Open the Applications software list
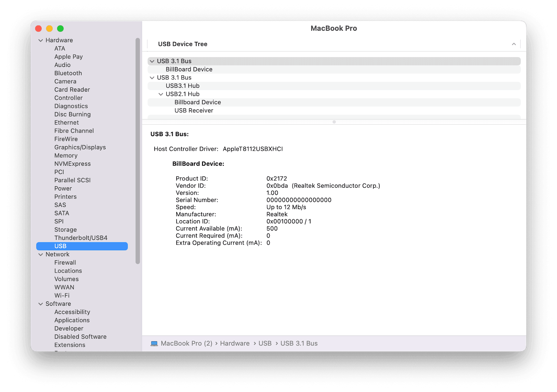Screen dimensions: 557x392 pos(72,320)
